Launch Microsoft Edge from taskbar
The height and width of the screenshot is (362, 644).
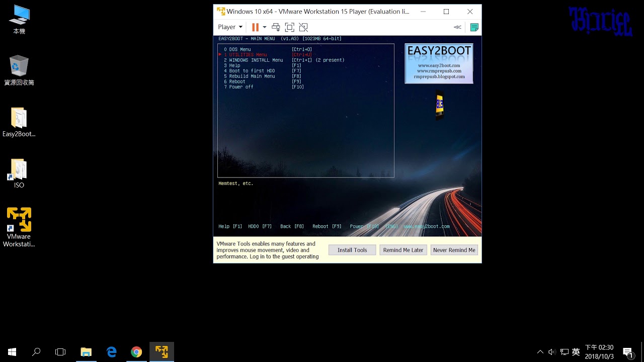(x=111, y=352)
